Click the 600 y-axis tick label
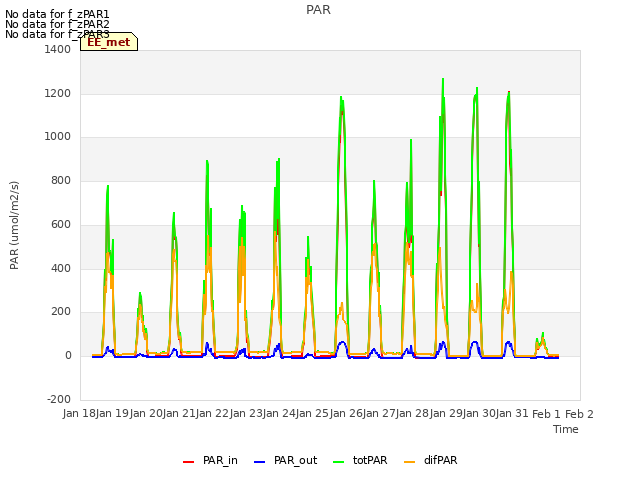This screenshot has width=640, height=480. tap(61, 224)
